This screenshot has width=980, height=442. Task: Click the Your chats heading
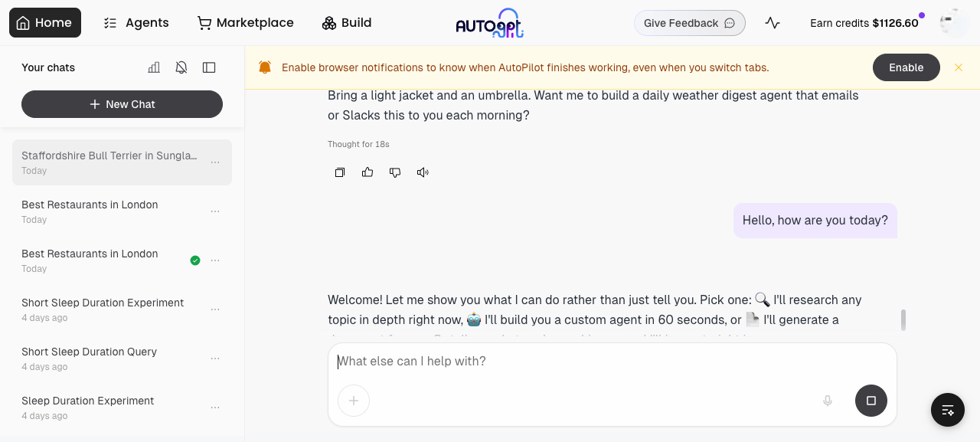[48, 67]
